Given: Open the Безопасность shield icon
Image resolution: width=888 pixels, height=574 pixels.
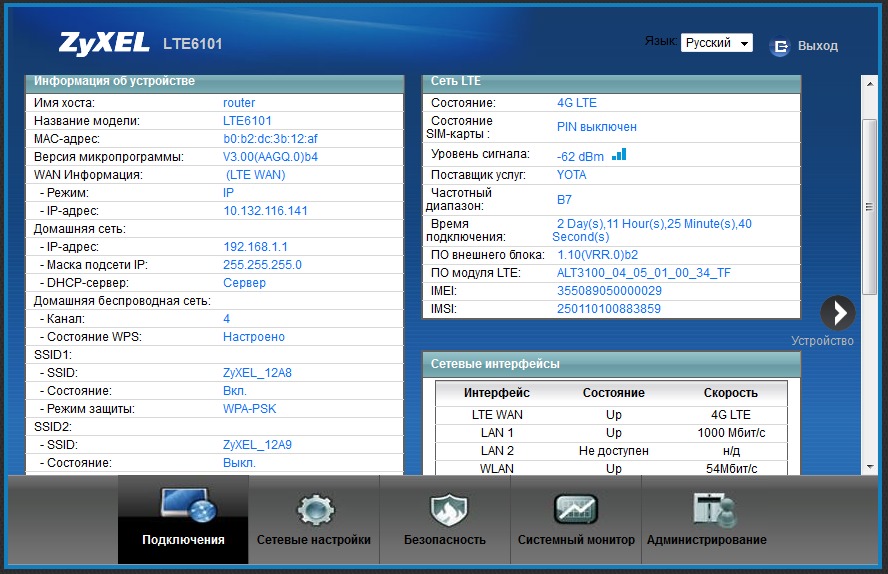Looking at the screenshot, I should tap(449, 509).
